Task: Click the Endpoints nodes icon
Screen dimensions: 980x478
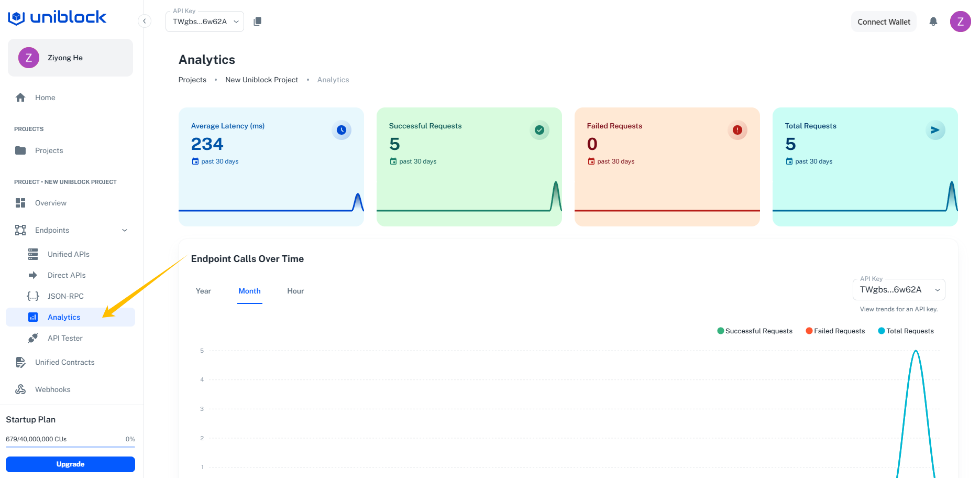Action: (x=20, y=230)
